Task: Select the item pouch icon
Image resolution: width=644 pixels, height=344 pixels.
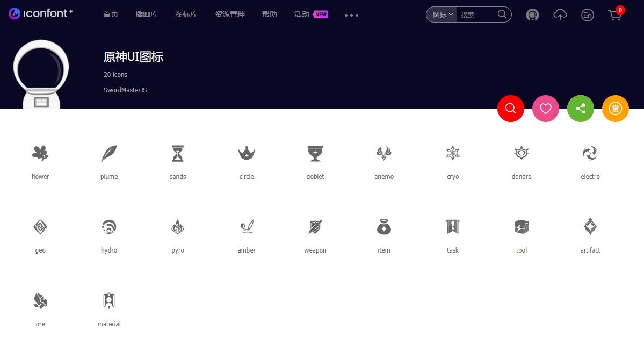Action: pos(384,227)
